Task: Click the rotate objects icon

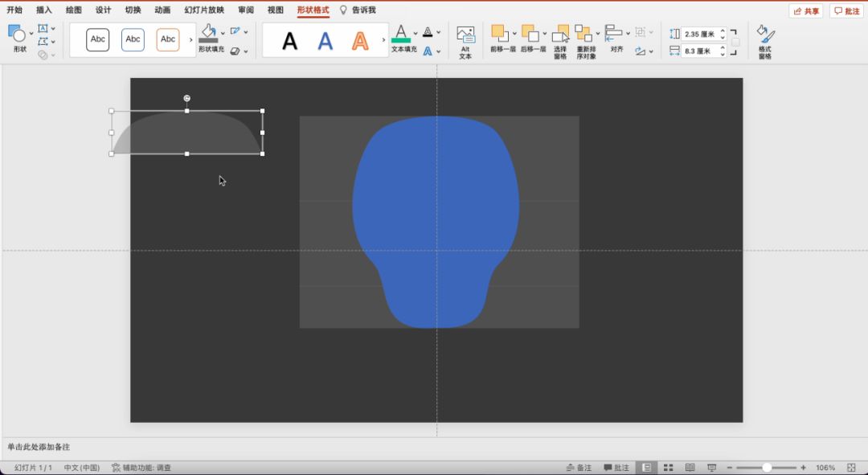Action: (641, 51)
